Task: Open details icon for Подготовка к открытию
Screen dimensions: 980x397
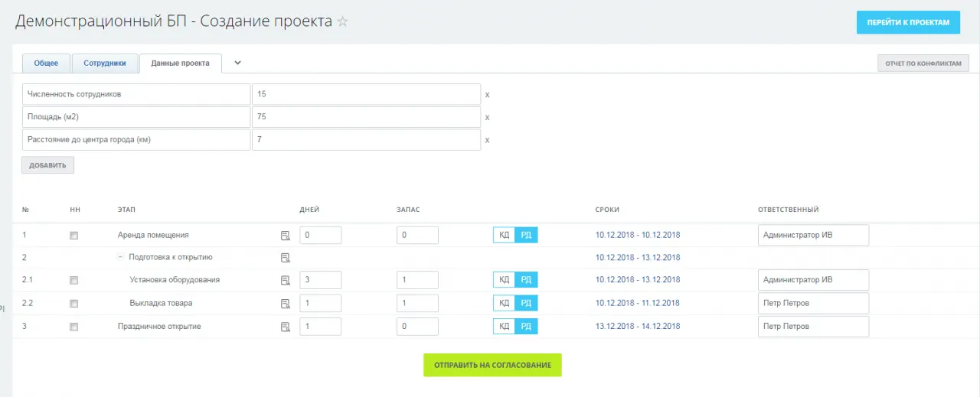Action: click(286, 258)
